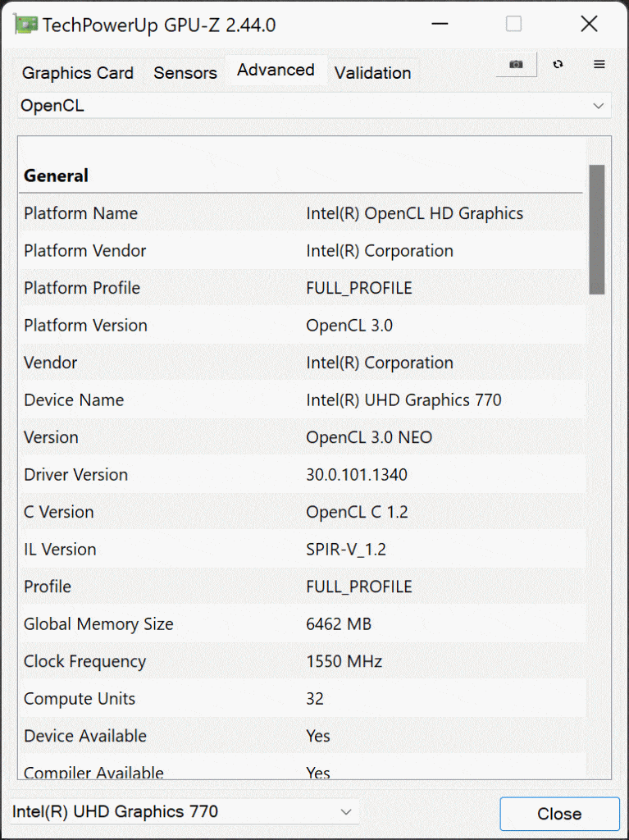Click the standalone Vendor row label
Viewport: 629px width, 840px height.
[50, 363]
